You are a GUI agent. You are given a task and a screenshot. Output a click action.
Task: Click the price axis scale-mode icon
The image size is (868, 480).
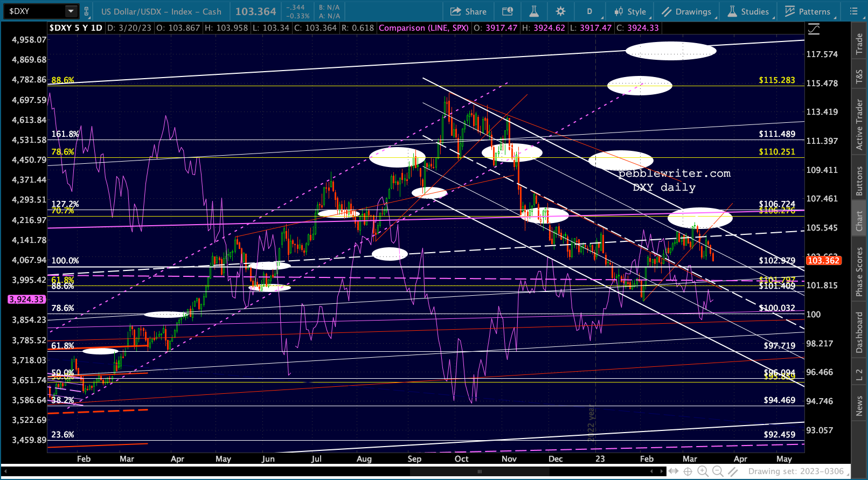[x=814, y=29]
